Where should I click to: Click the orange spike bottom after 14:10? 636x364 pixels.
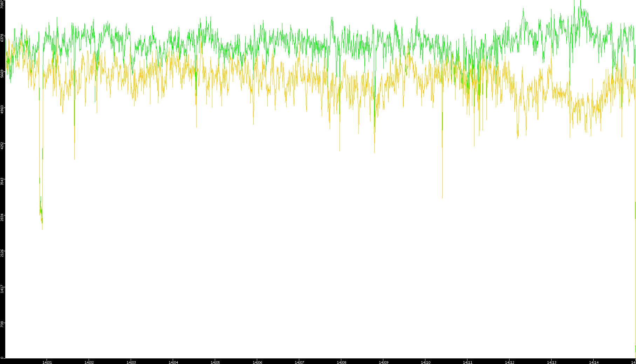[x=442, y=197]
